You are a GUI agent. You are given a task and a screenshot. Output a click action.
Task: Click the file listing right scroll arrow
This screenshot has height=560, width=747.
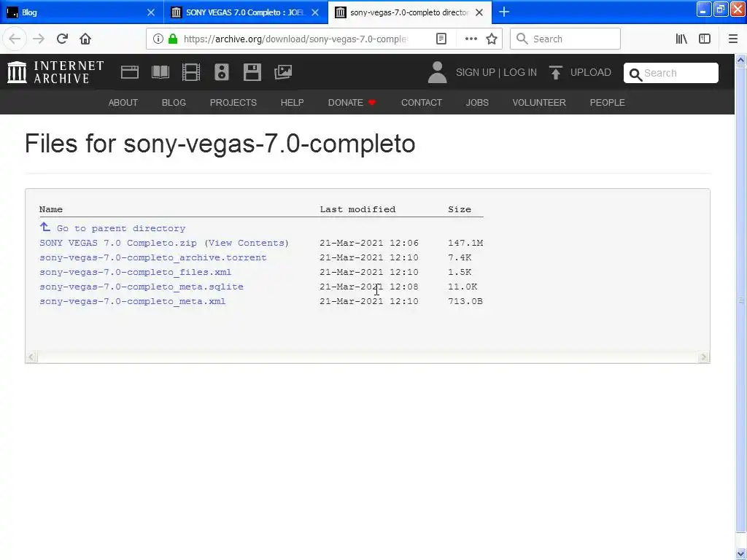click(703, 357)
